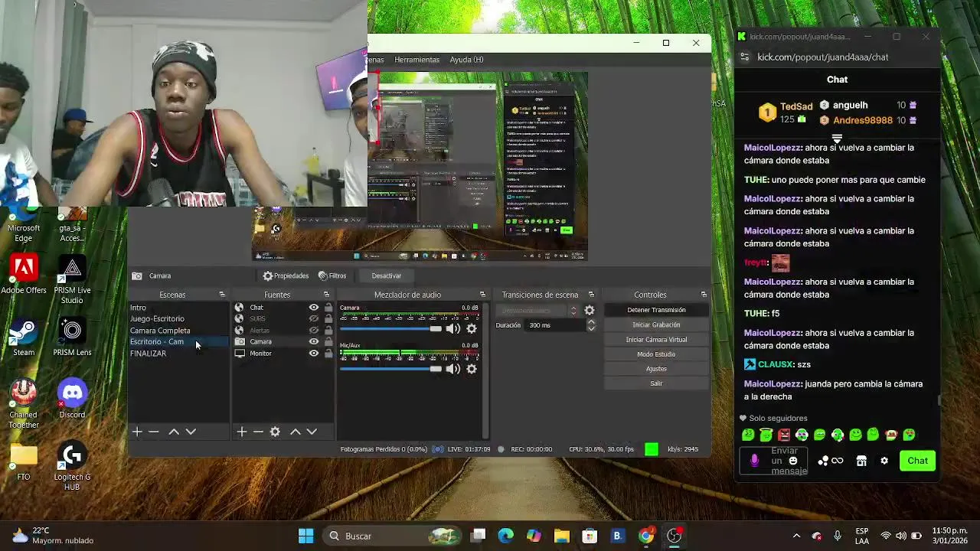Select the Camara Completa scene

178,331
